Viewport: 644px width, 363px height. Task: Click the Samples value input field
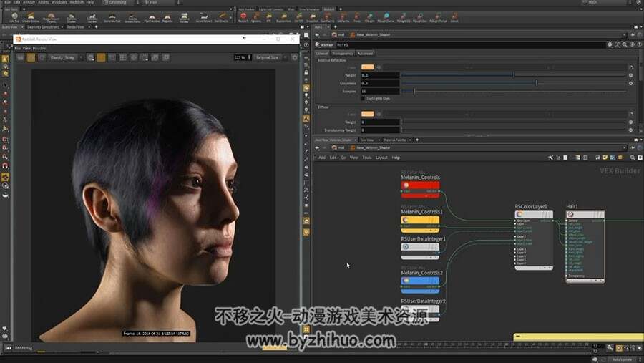click(380, 91)
